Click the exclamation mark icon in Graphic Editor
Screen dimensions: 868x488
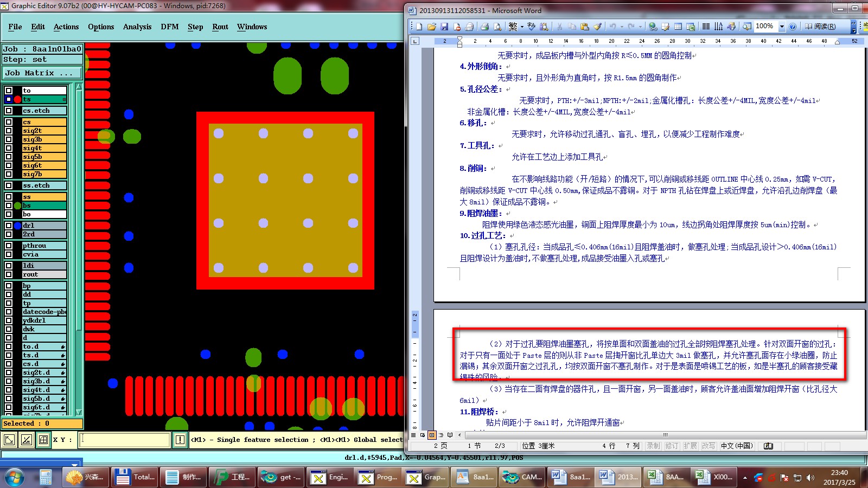click(x=180, y=440)
